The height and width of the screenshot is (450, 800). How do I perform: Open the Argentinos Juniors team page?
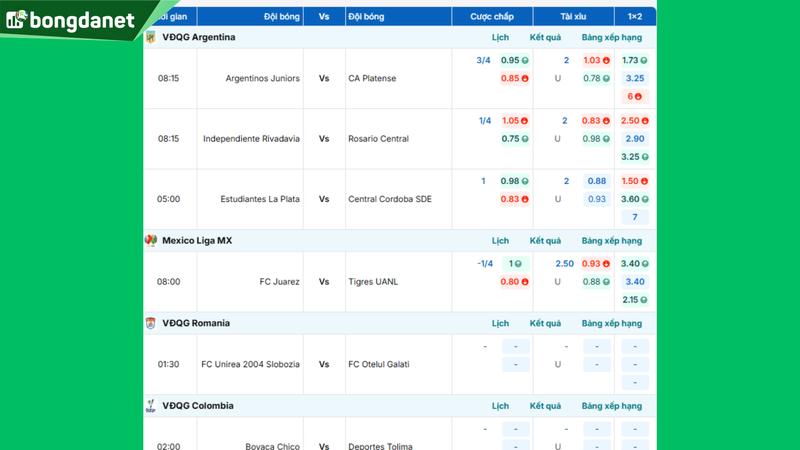(x=262, y=78)
